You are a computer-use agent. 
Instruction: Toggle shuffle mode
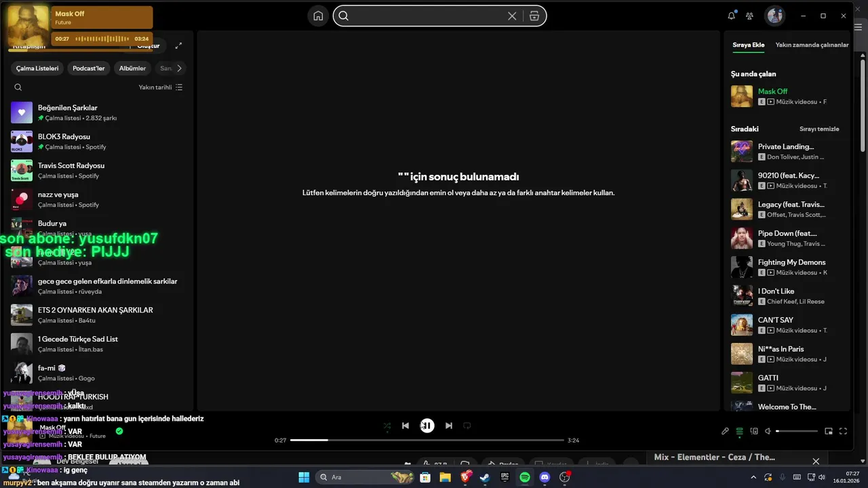pos(387,426)
